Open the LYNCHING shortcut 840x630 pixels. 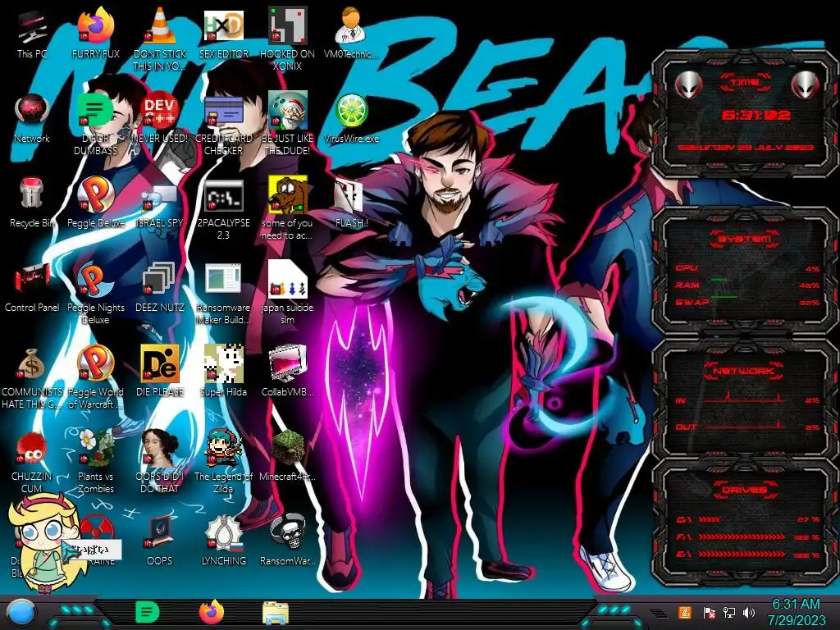tap(223, 533)
